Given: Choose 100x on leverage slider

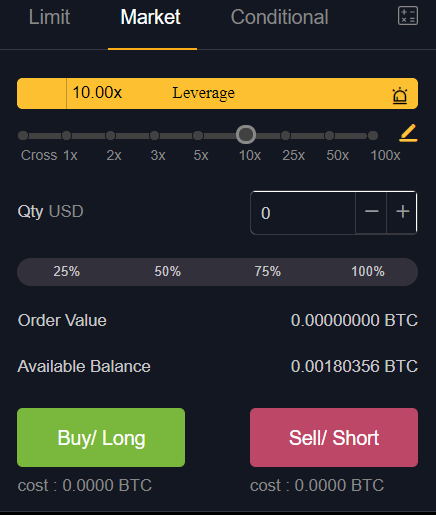Looking at the screenshot, I should pyautogui.click(x=373, y=135).
